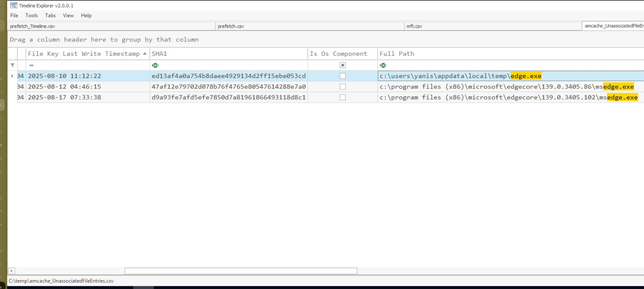Click the SHA1 filter ABC operator icon
Screen dimensions: 644x289
[155, 65]
